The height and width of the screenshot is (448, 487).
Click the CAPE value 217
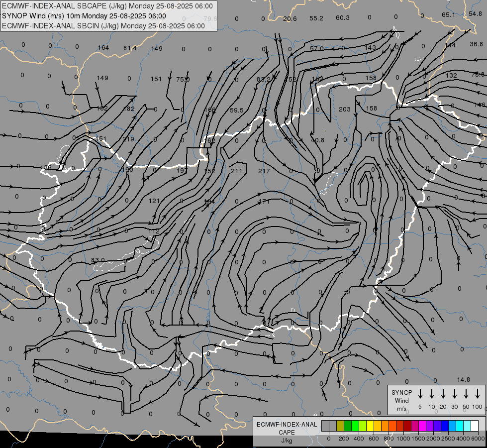point(264,171)
